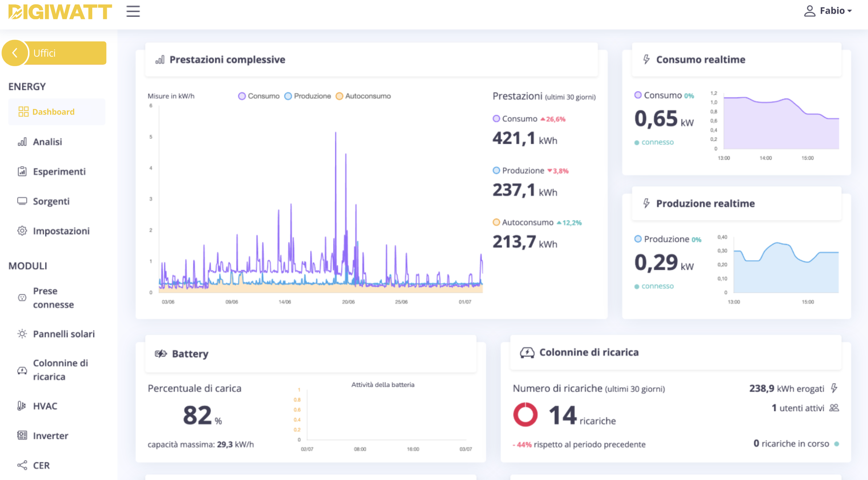Click the Esperimenti sidebar icon
868x480 pixels.
click(22, 171)
